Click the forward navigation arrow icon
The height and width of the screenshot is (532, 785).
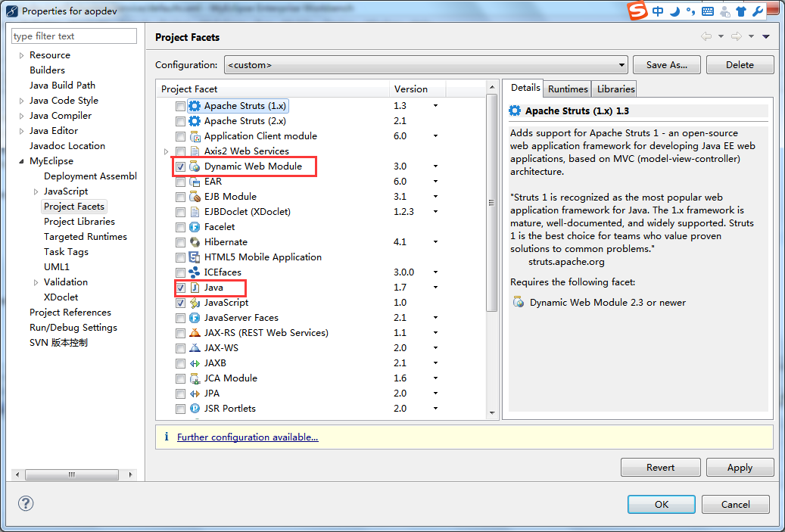[736, 36]
